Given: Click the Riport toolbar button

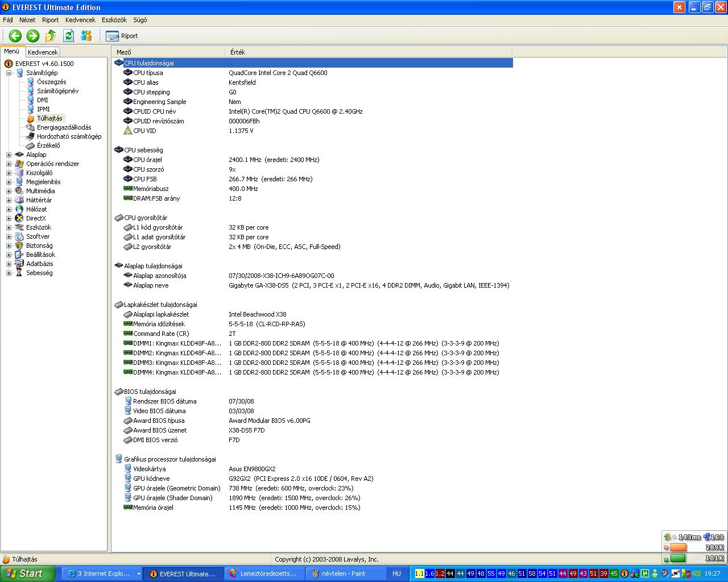Looking at the screenshot, I should pyautogui.click(x=122, y=36).
